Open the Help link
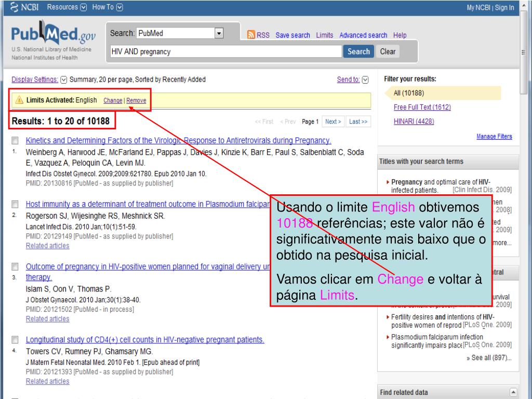 click(x=400, y=35)
